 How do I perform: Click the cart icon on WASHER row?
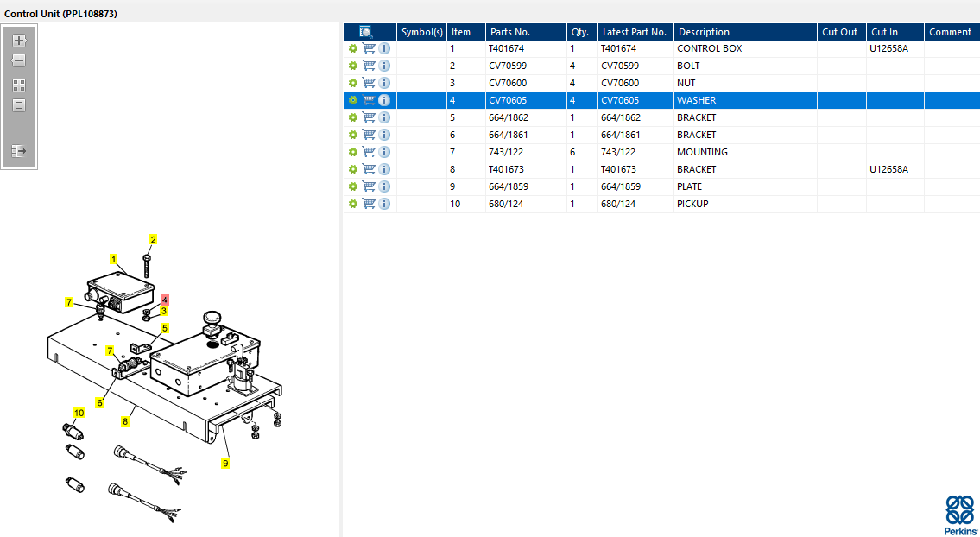369,100
